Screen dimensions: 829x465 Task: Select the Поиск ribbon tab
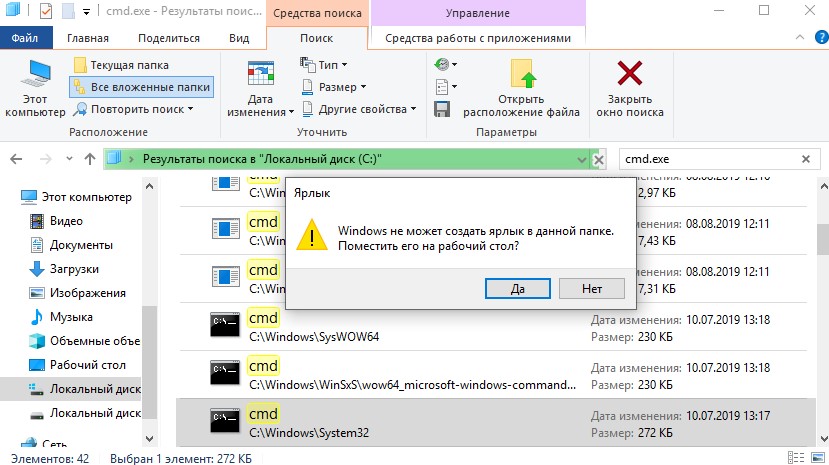pyautogui.click(x=316, y=38)
